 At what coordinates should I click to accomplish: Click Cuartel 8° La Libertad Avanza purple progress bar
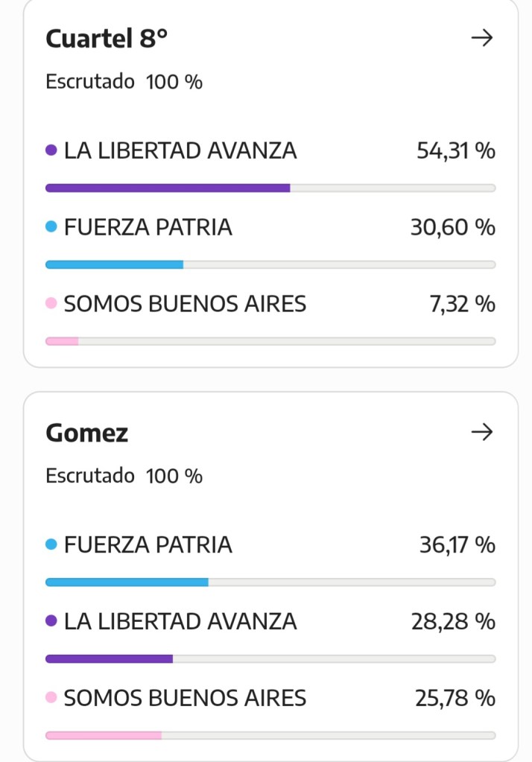[x=168, y=188]
